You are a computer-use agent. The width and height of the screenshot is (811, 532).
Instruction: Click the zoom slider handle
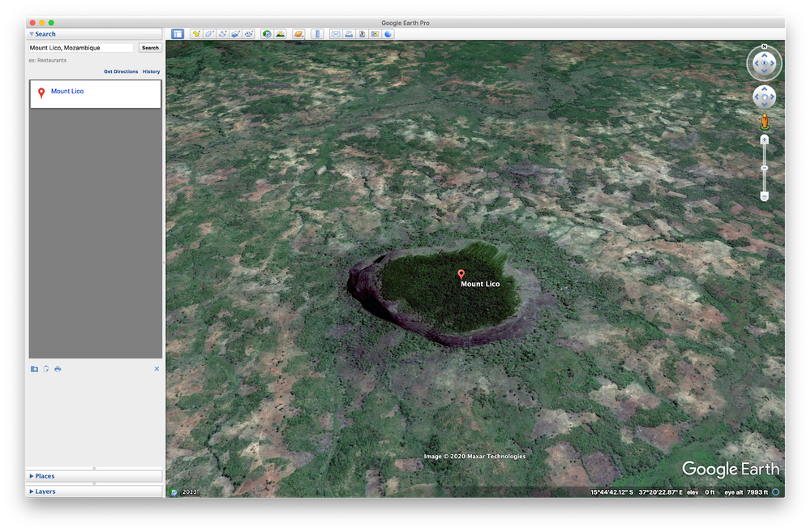pyautogui.click(x=764, y=168)
